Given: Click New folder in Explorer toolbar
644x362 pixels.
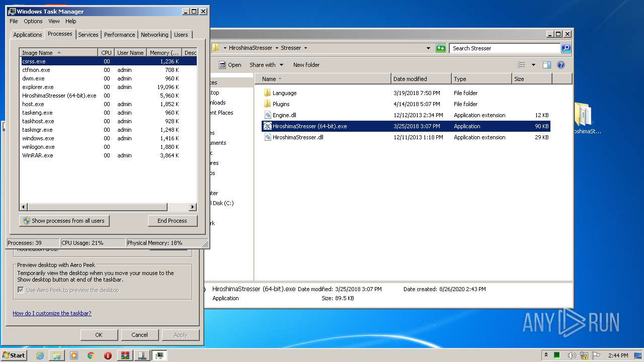Looking at the screenshot, I should click(306, 65).
